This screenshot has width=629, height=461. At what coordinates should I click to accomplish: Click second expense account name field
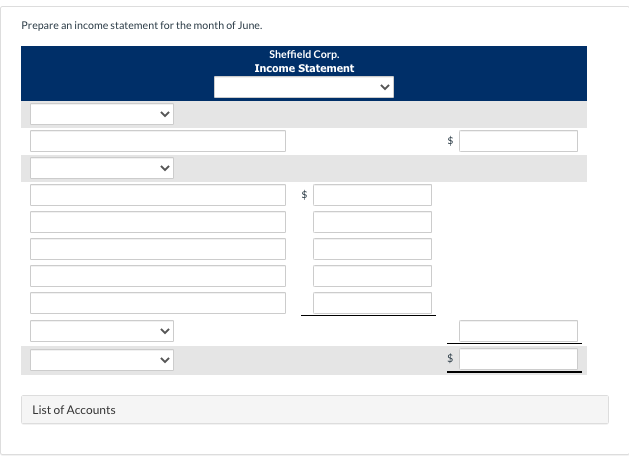click(x=158, y=222)
